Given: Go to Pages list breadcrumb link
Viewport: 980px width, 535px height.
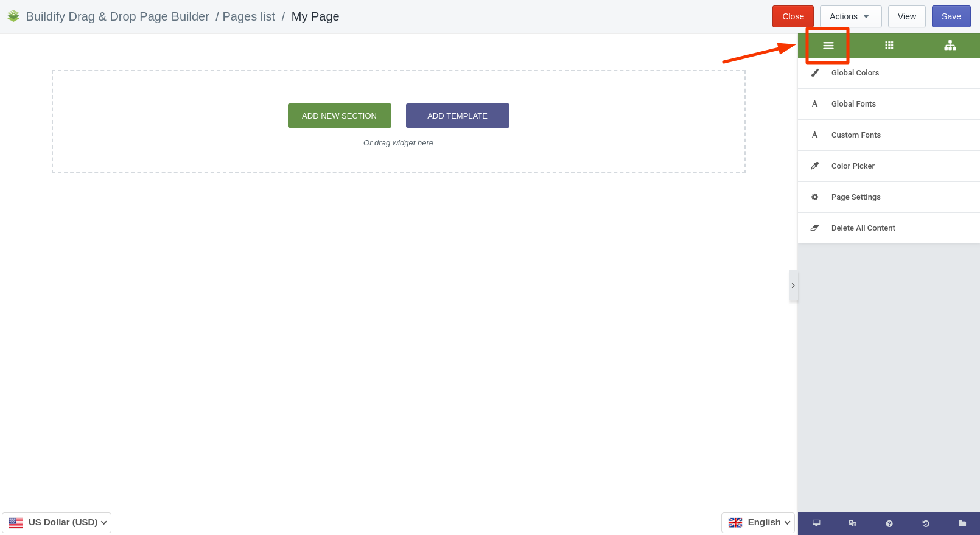Looking at the screenshot, I should coord(248,16).
